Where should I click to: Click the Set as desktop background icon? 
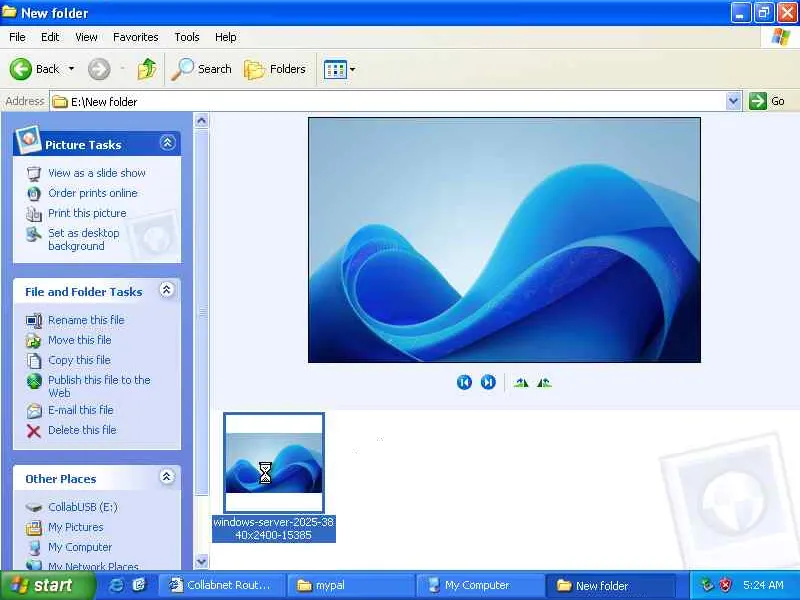pyautogui.click(x=34, y=234)
